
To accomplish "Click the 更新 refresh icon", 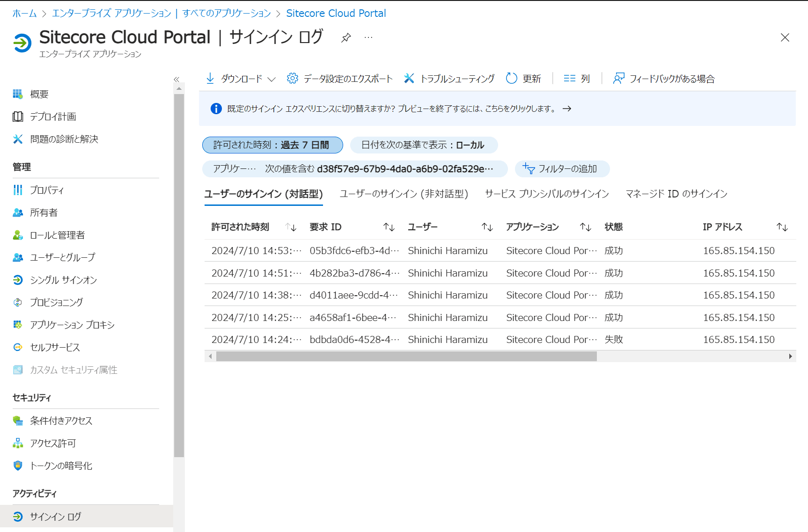I will 512,79.
